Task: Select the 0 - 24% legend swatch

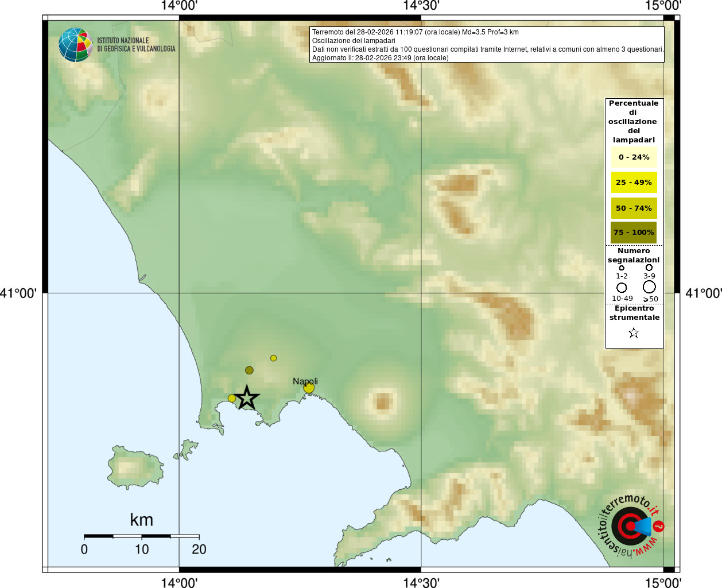Action: coord(634,157)
